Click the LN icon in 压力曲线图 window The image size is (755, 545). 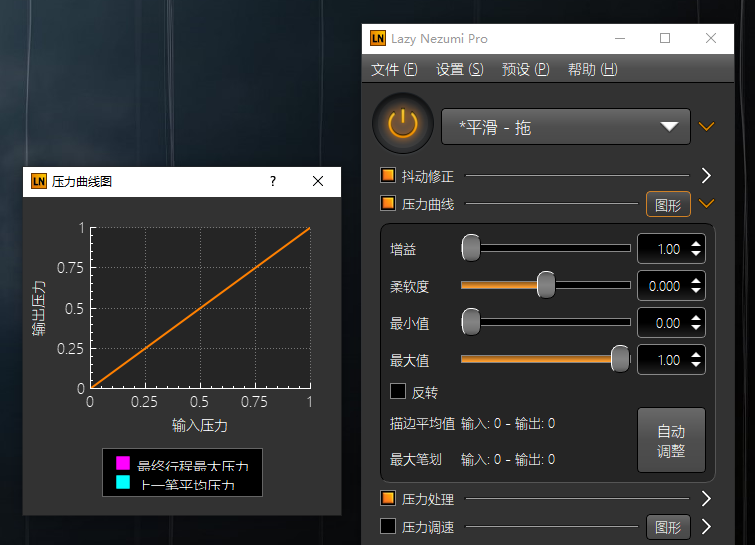click(39, 182)
